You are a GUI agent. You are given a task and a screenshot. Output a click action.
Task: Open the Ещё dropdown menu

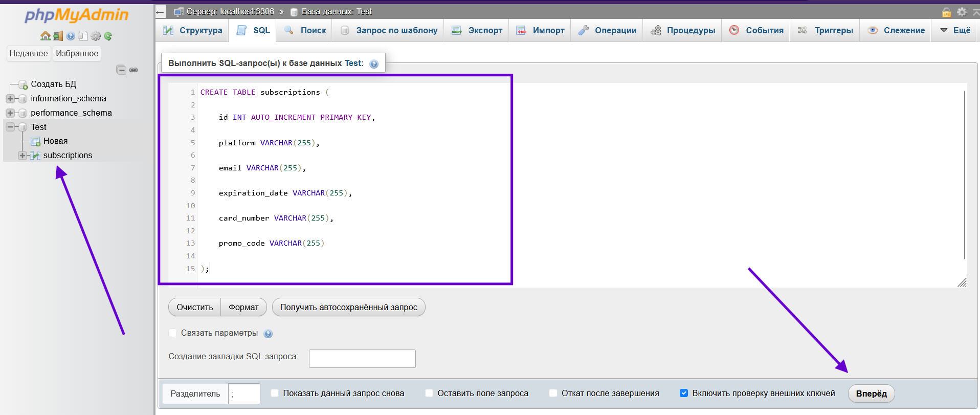click(955, 30)
